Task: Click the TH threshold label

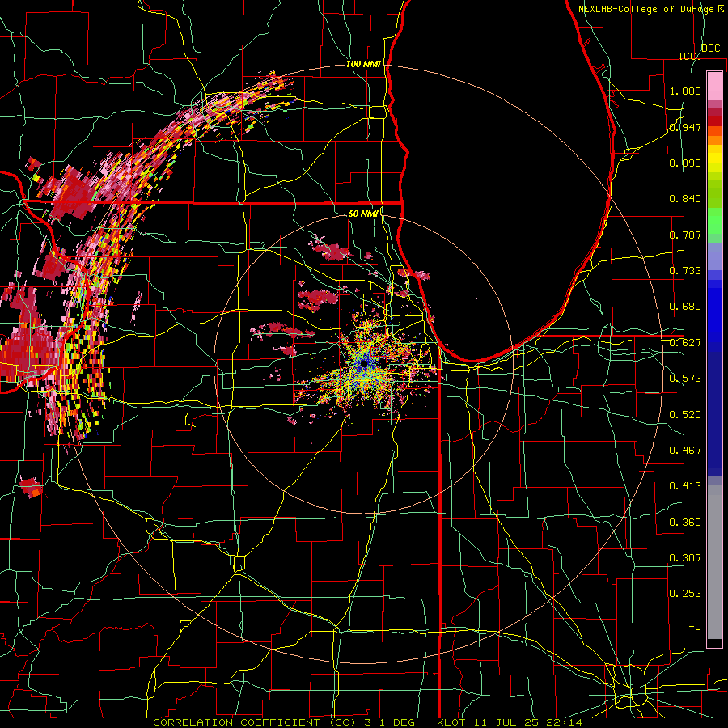Action: point(695,630)
